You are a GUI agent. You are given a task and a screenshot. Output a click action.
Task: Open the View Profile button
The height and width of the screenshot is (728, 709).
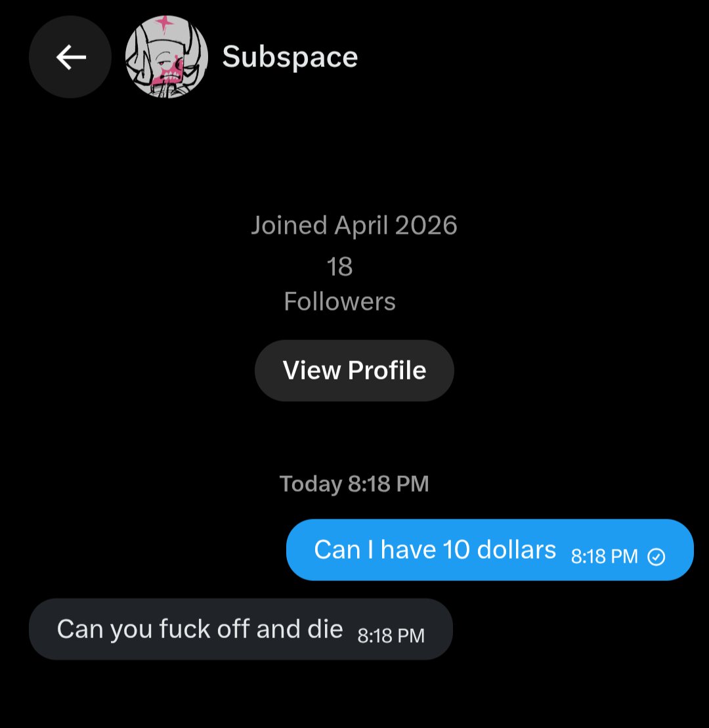(x=354, y=370)
